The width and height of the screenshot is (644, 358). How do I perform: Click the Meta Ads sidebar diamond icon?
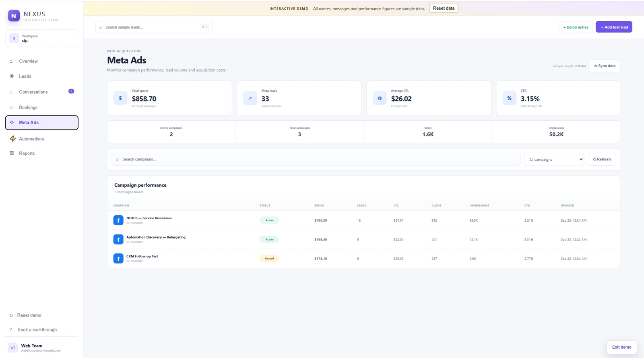pyautogui.click(x=12, y=122)
